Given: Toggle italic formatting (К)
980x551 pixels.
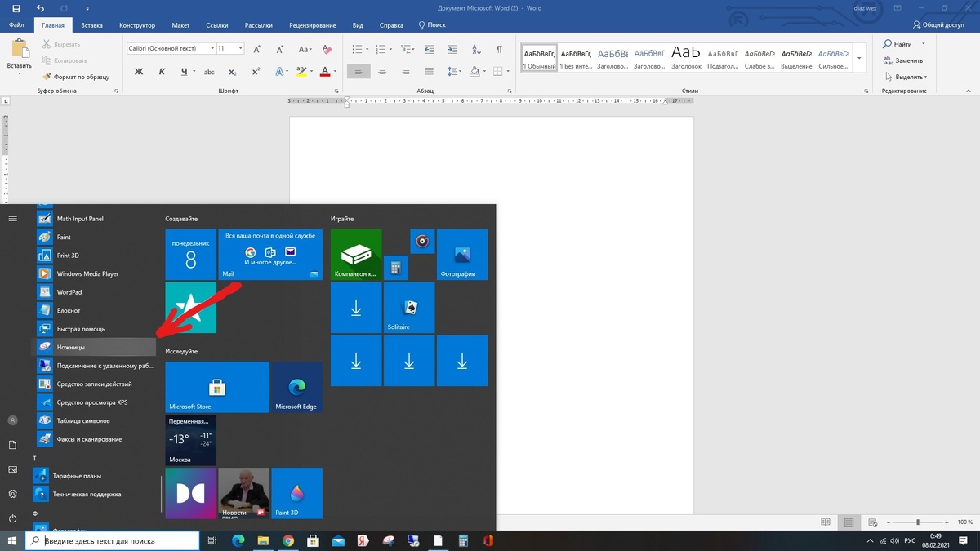Looking at the screenshot, I should pyautogui.click(x=162, y=72).
